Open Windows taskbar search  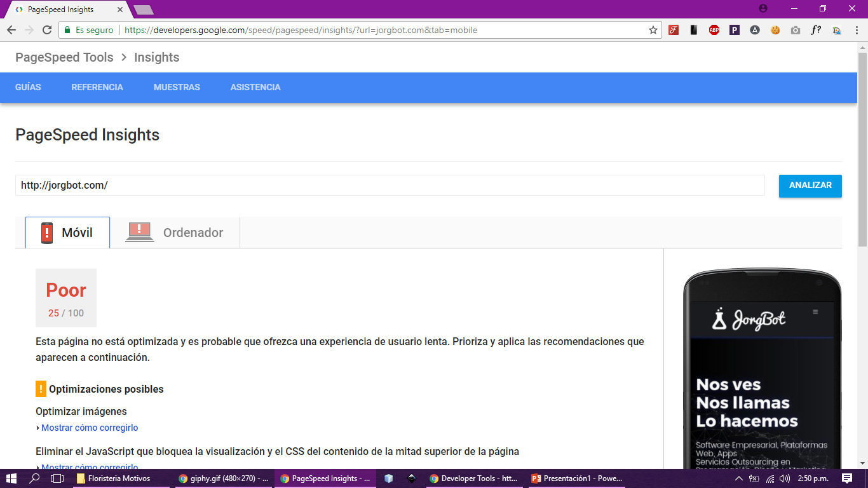[x=35, y=478]
